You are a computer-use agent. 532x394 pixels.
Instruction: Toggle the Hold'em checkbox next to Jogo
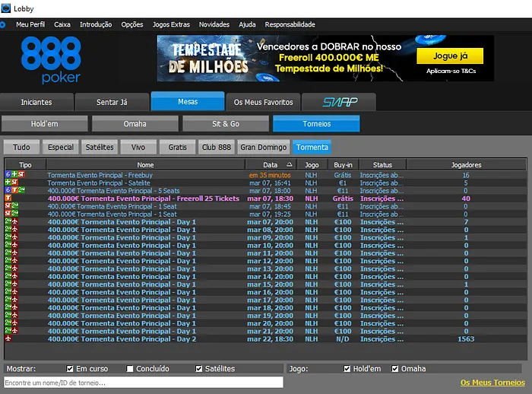click(347, 369)
